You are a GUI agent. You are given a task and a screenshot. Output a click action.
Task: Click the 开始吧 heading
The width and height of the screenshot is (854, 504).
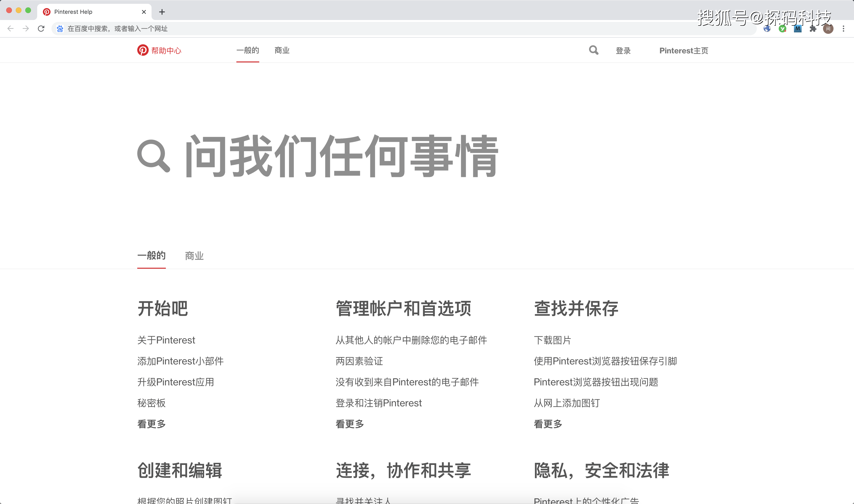[x=163, y=308]
